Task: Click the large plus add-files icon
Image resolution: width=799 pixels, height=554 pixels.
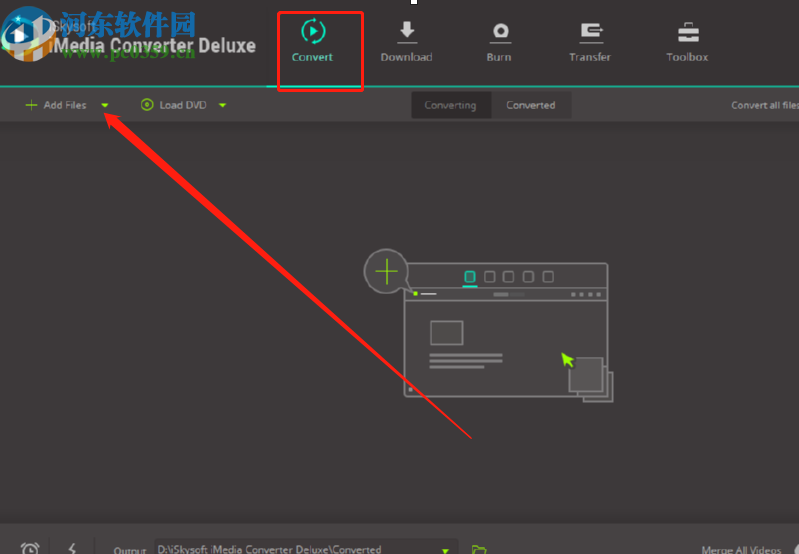Action: point(386,271)
